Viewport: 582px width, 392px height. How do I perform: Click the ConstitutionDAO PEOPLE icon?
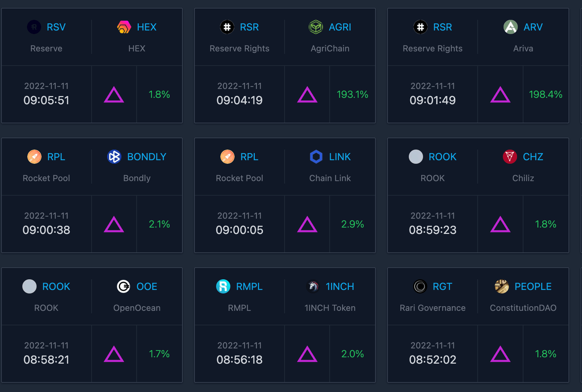501,286
